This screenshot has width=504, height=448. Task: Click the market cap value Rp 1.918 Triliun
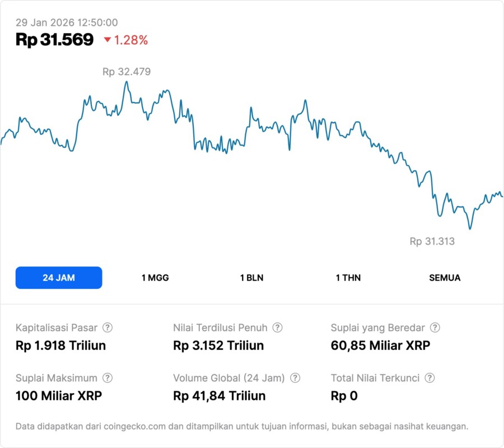coord(60,346)
